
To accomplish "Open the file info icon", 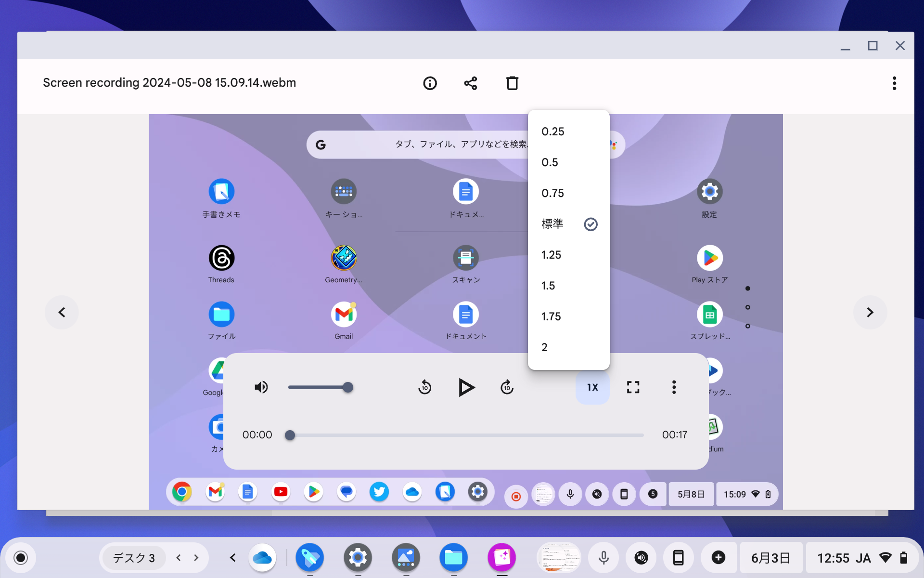I will [x=430, y=83].
